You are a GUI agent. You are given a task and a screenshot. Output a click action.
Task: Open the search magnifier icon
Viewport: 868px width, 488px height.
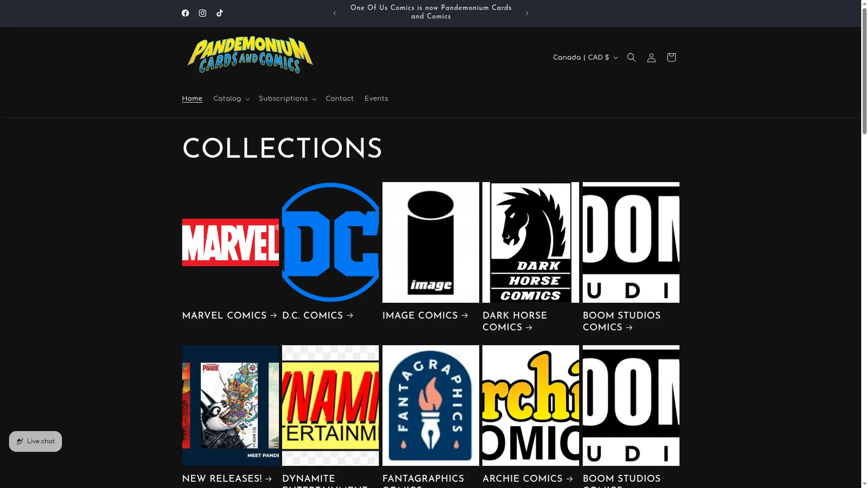632,57
